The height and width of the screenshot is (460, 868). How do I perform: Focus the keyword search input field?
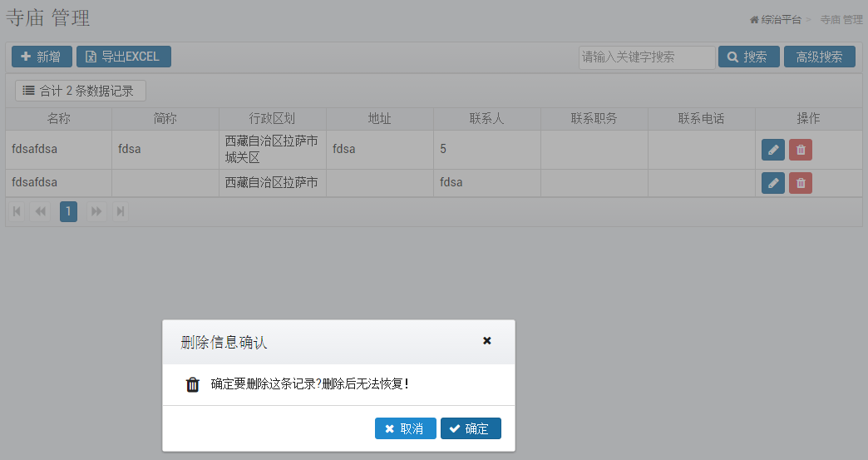tap(647, 57)
